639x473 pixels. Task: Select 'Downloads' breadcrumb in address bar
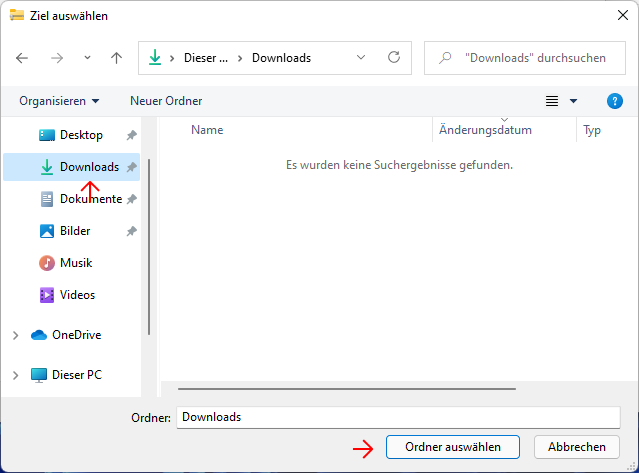pyautogui.click(x=282, y=58)
